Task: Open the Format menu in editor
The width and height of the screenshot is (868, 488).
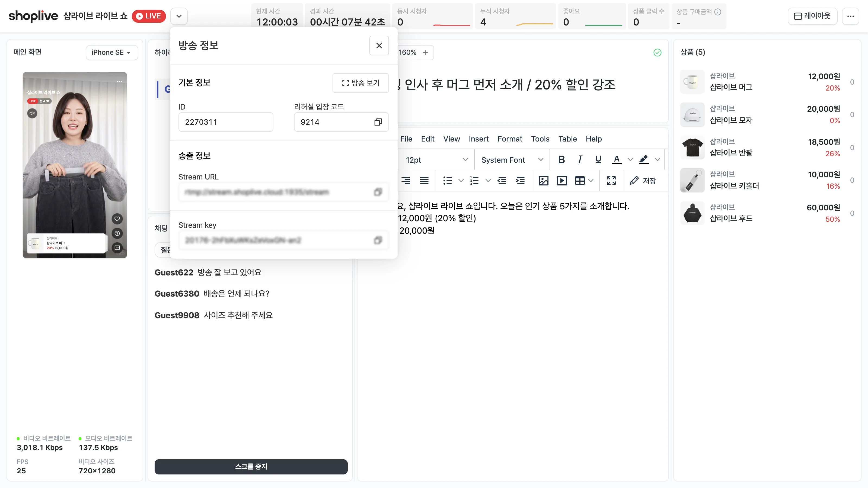Action: [509, 139]
